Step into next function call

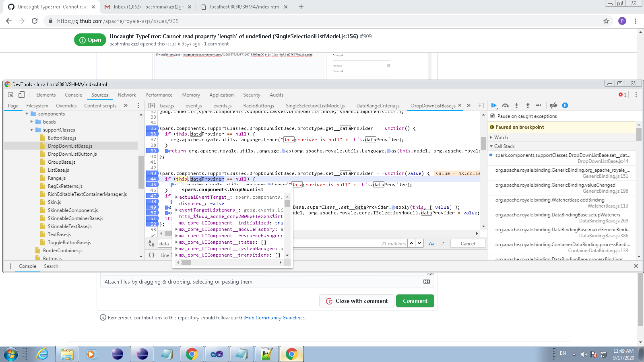coord(516,105)
